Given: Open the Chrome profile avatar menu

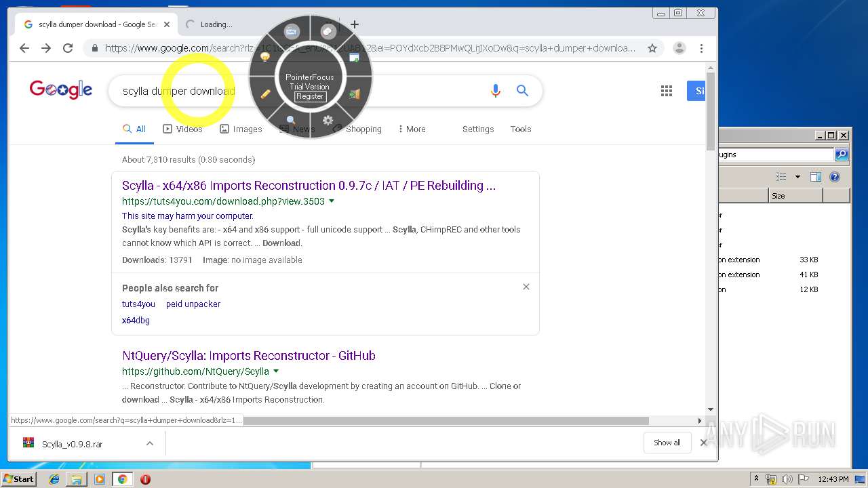Looking at the screenshot, I should click(679, 48).
